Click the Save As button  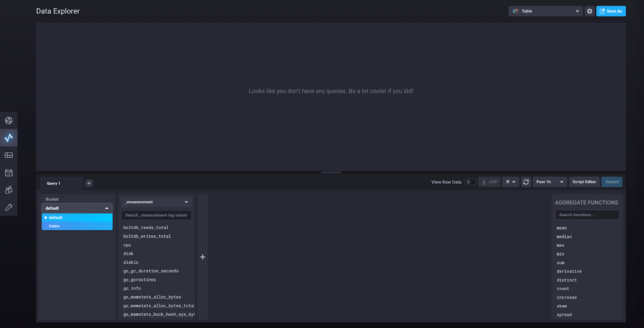pos(611,11)
